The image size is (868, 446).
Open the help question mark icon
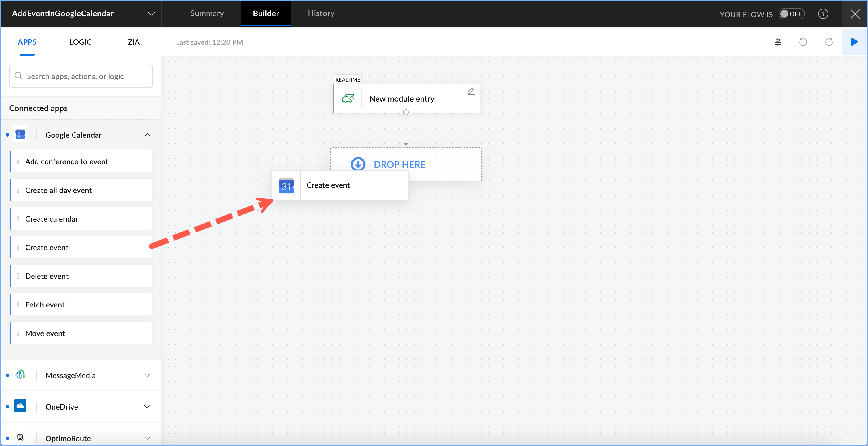[823, 14]
